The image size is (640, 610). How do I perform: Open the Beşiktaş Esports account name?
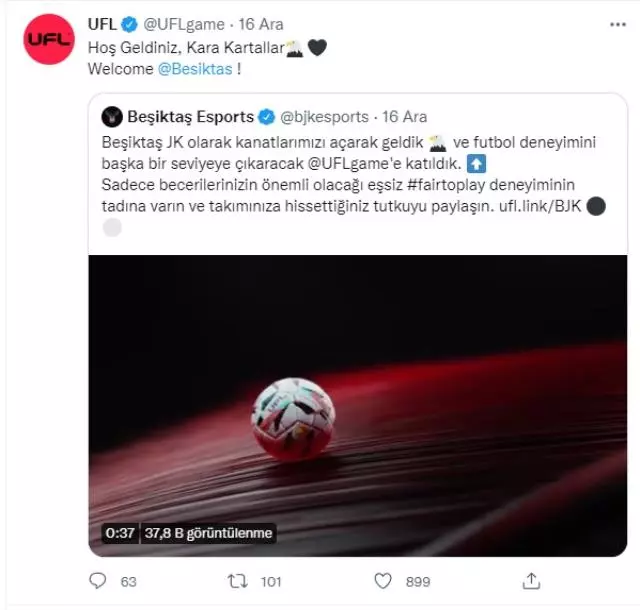pos(191,117)
